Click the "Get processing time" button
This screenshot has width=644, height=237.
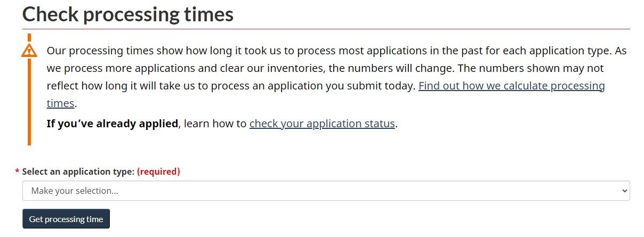click(66, 219)
